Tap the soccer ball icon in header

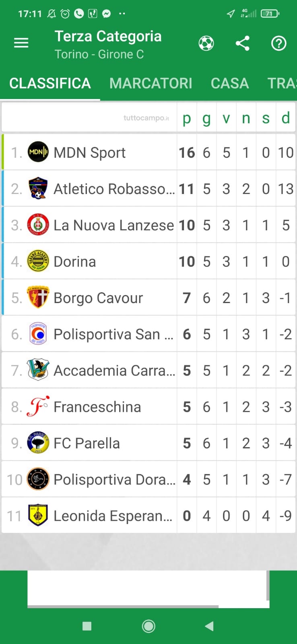click(206, 43)
